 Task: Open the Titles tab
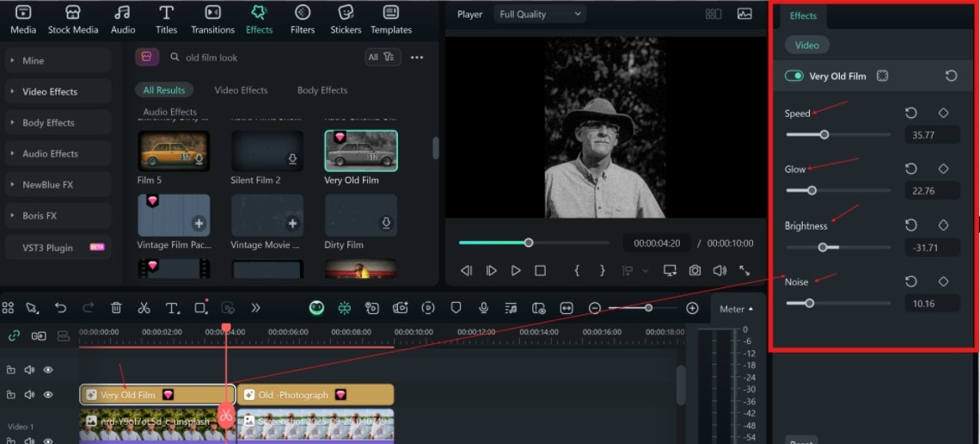coord(166,20)
